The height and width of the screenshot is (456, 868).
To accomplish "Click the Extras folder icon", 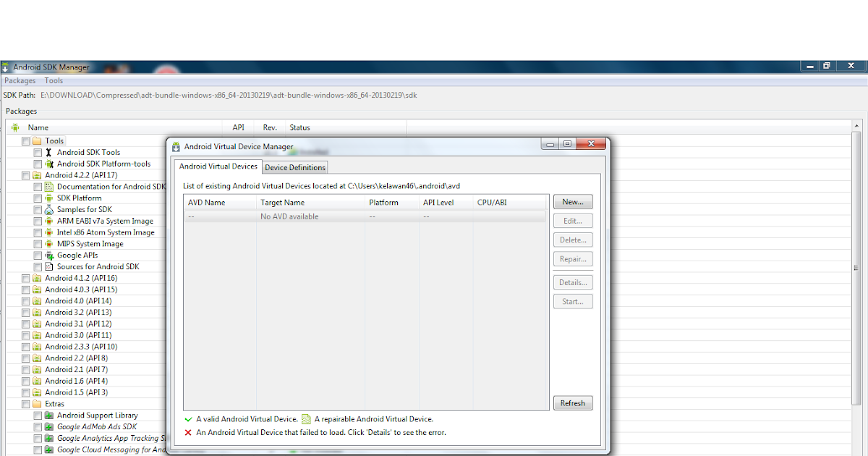I will coord(37,404).
